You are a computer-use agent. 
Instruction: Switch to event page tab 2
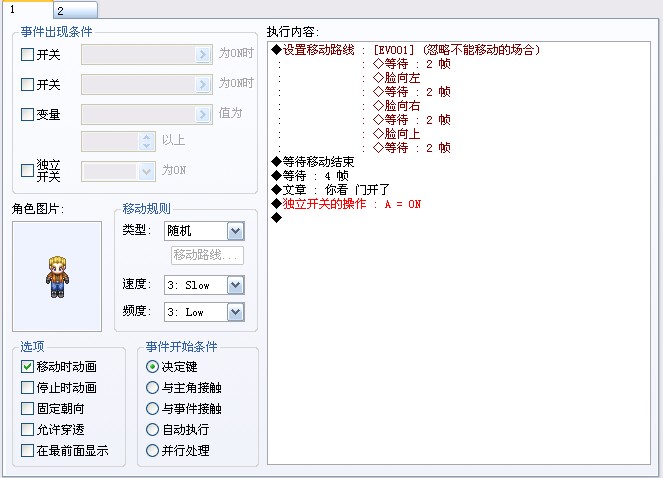[76, 10]
